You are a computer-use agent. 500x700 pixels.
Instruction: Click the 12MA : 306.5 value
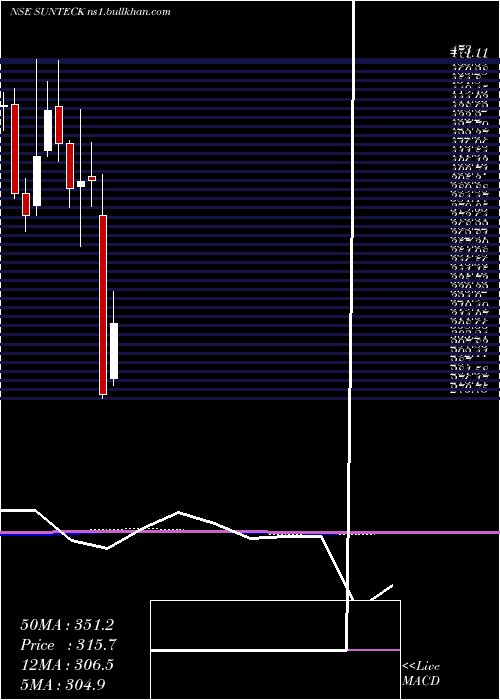[x=67, y=665]
